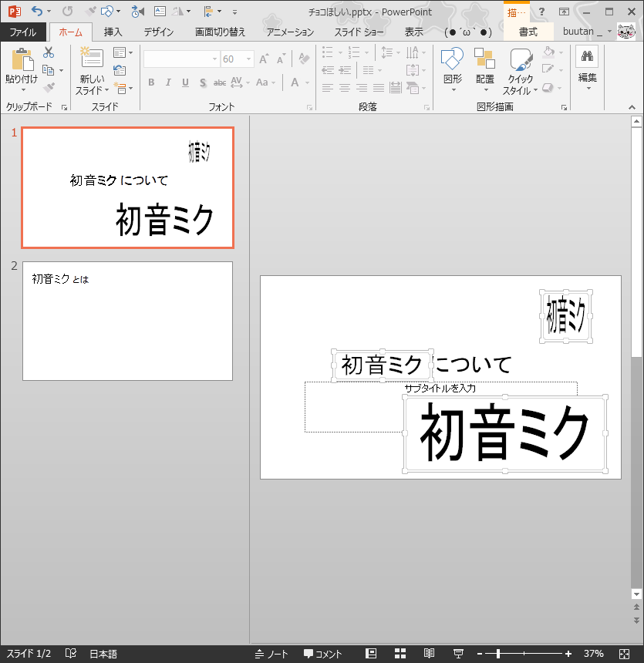This screenshot has width=644, height=663.
Task: Start Slide Show from status bar icon
Action: 458,654
